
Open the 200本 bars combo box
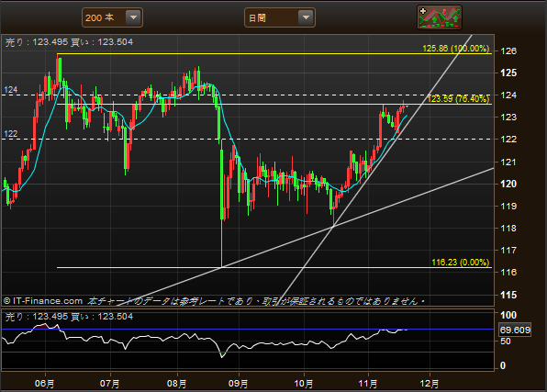tap(112, 17)
